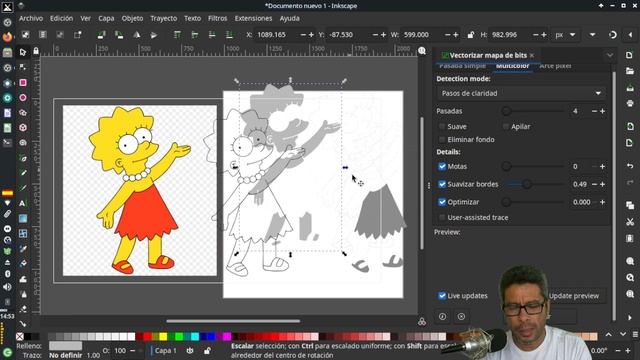Open Detection mode dropdown Pasos de claridad
The image size is (640, 360).
(521, 93)
